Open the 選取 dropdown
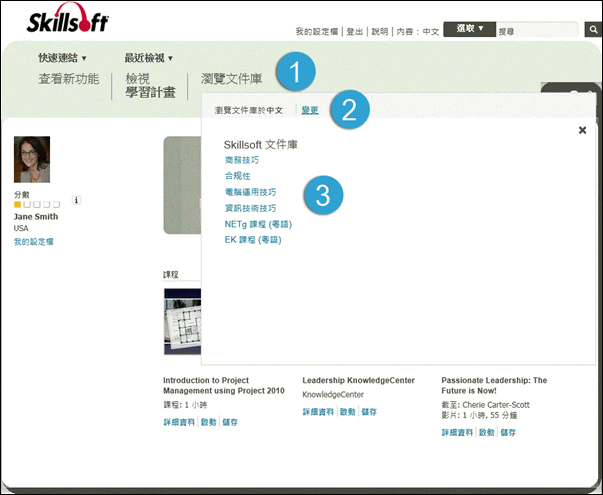The image size is (603, 495). (x=470, y=29)
